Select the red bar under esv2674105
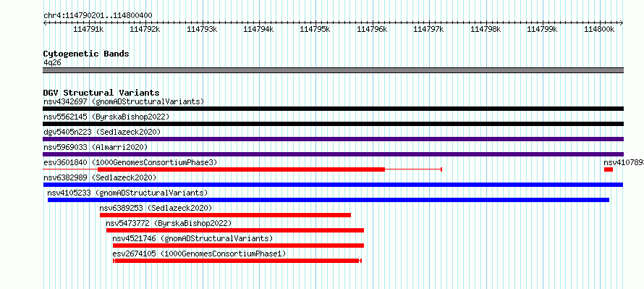 [237, 261]
